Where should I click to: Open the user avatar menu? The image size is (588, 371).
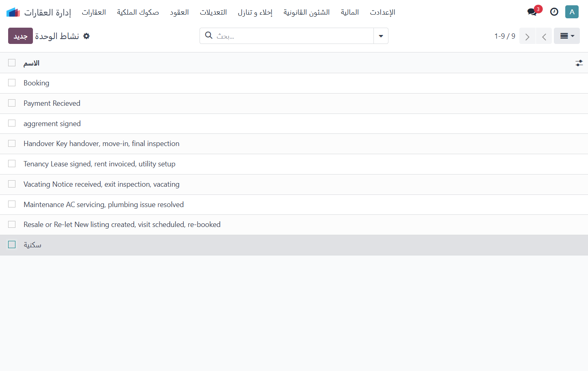(x=572, y=12)
